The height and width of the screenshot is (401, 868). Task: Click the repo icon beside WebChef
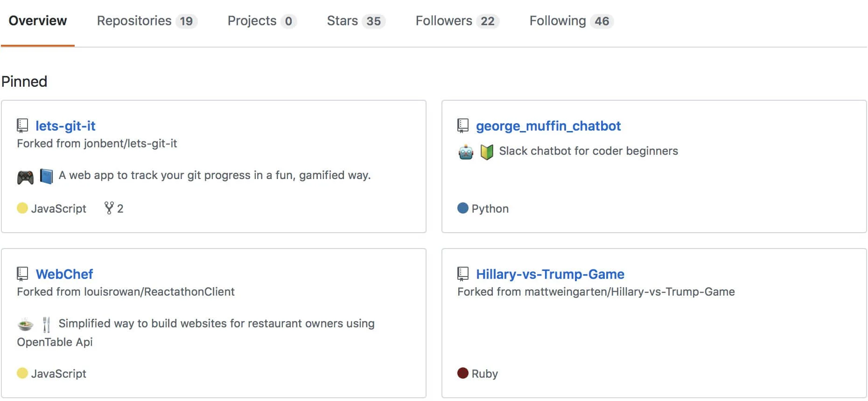tap(22, 274)
